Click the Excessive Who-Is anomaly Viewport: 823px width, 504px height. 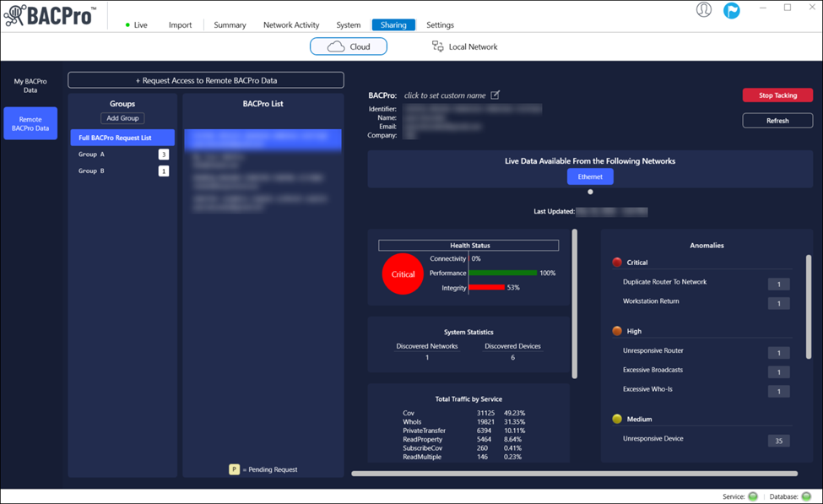tap(647, 389)
